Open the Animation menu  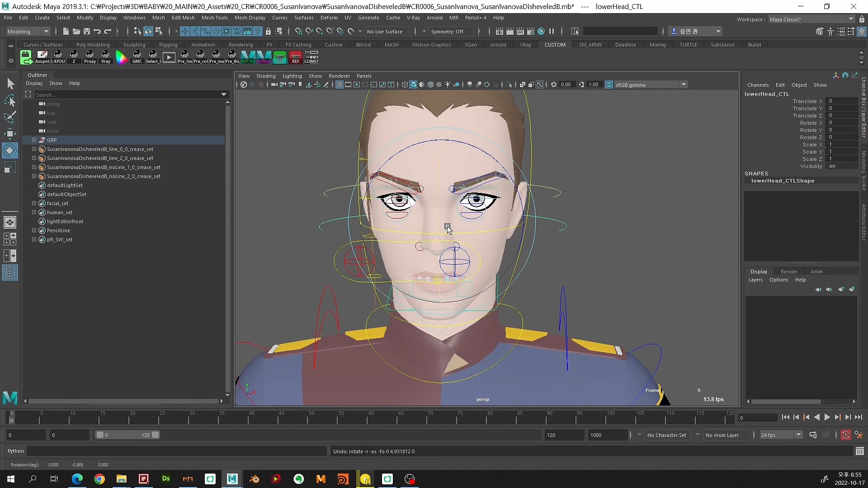pos(202,45)
